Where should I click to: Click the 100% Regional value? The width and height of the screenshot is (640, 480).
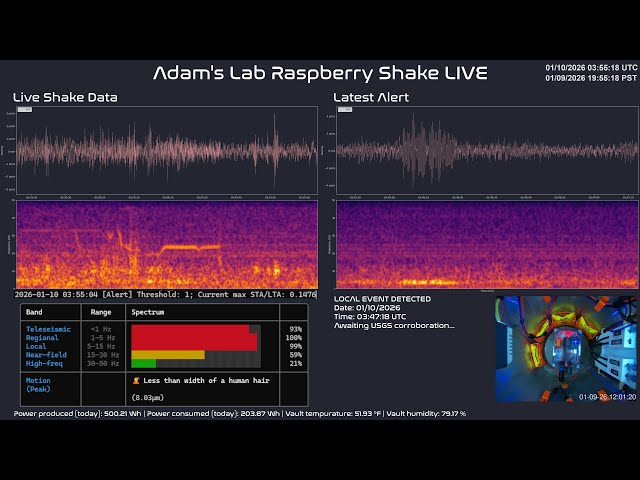pyautogui.click(x=293, y=338)
